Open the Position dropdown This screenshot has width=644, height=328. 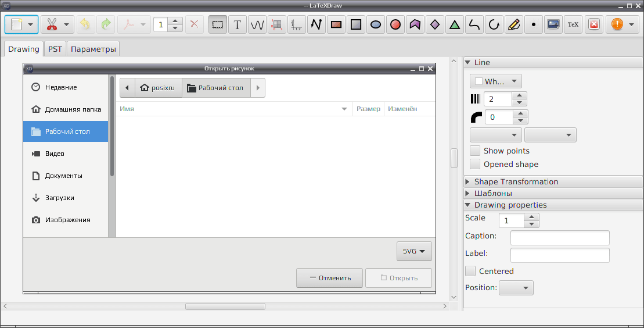(x=516, y=288)
